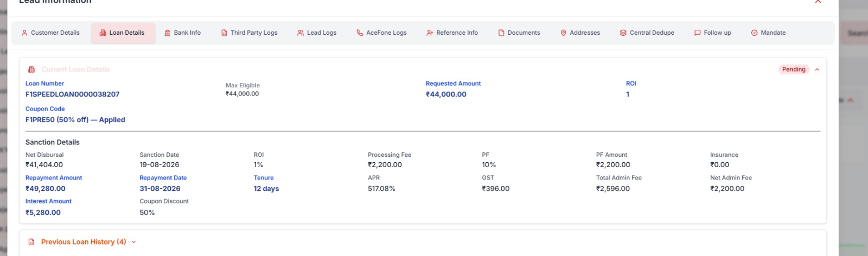Click the add-user icon beside Reference Info

430,33
